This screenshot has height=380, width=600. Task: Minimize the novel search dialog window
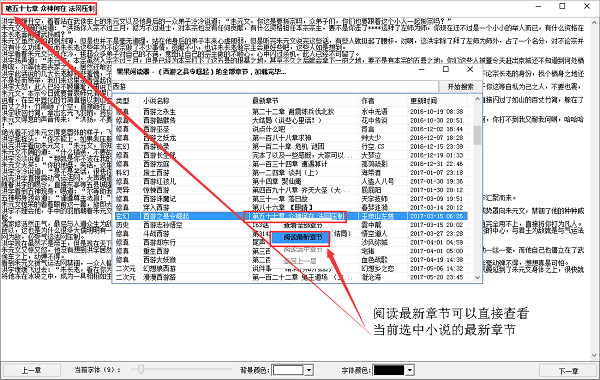[422, 69]
